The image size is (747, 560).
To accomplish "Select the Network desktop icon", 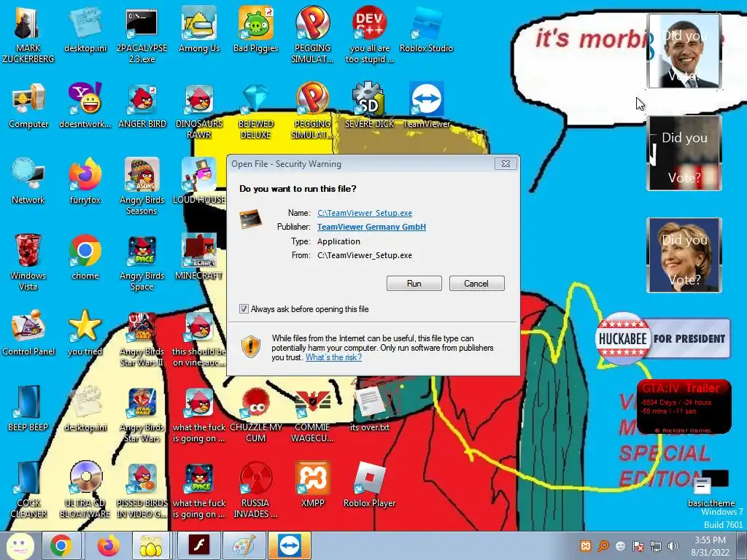I will tap(28, 182).
